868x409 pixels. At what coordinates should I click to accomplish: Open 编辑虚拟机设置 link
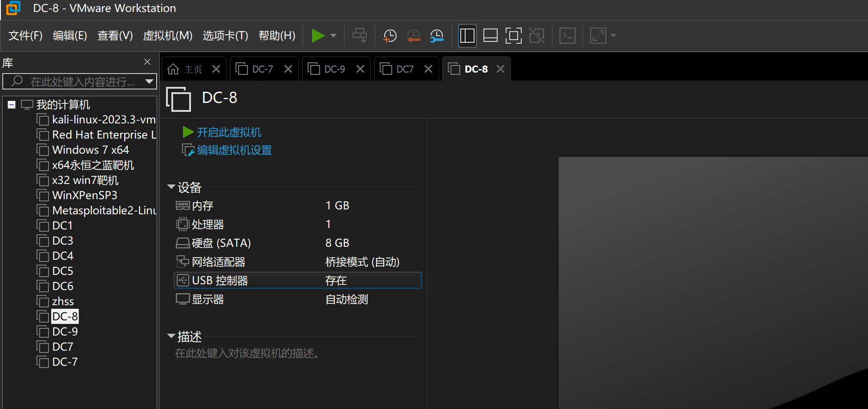(x=234, y=150)
